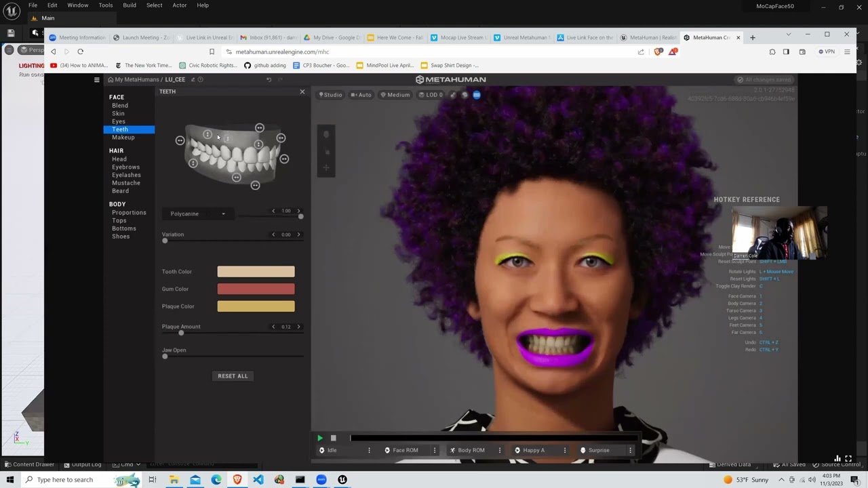The width and height of the screenshot is (868, 488).
Task: Select the Surprise animation
Action: click(599, 450)
